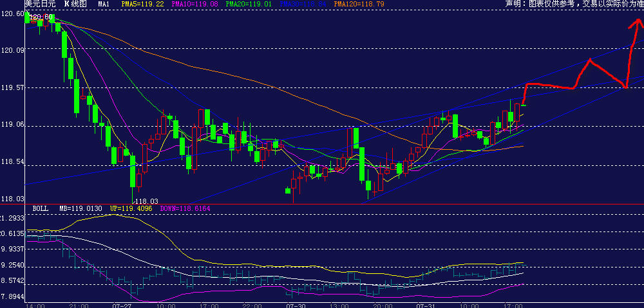The image size is (644, 308).
Task: Select the UP=119.4096 upper band value
Action: coord(131,208)
